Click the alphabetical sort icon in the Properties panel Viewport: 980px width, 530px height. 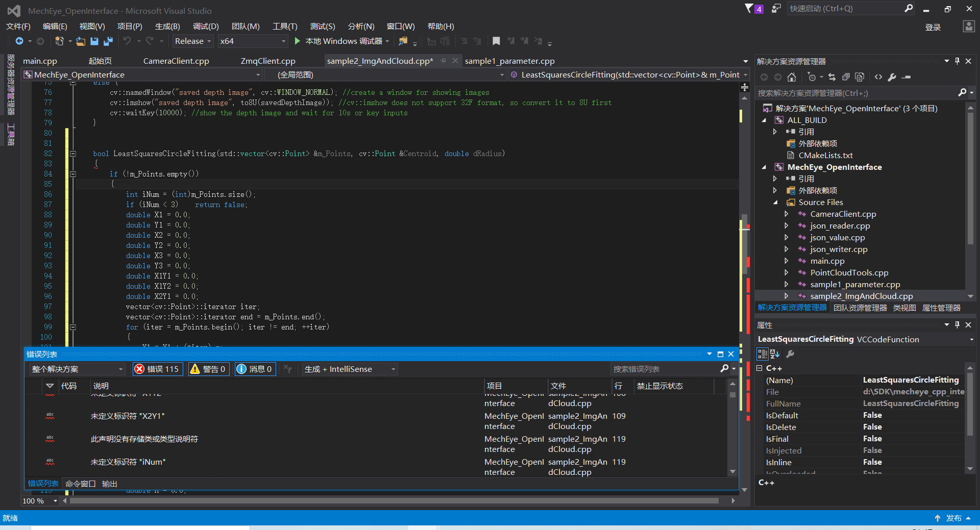775,354
